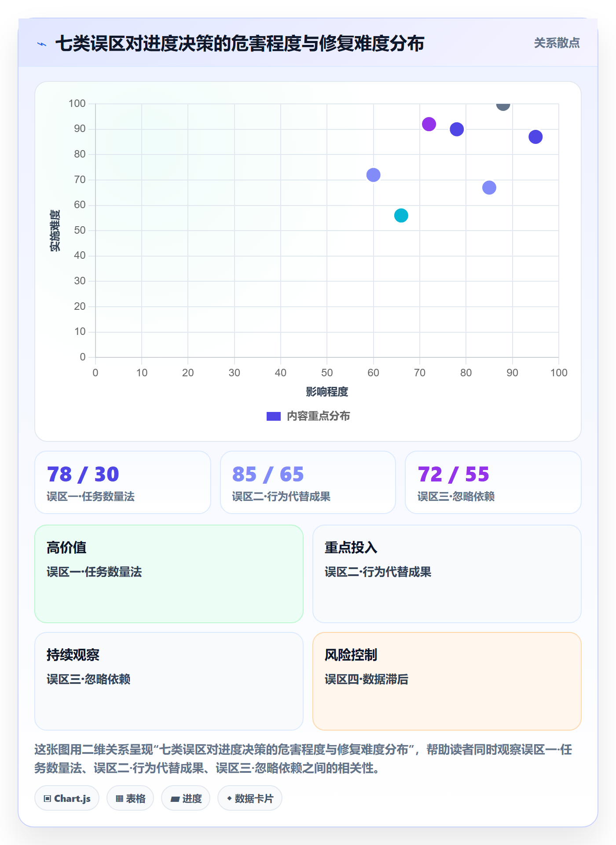Click the "表格" tag
This screenshot has height=845, width=616.
[x=130, y=798]
